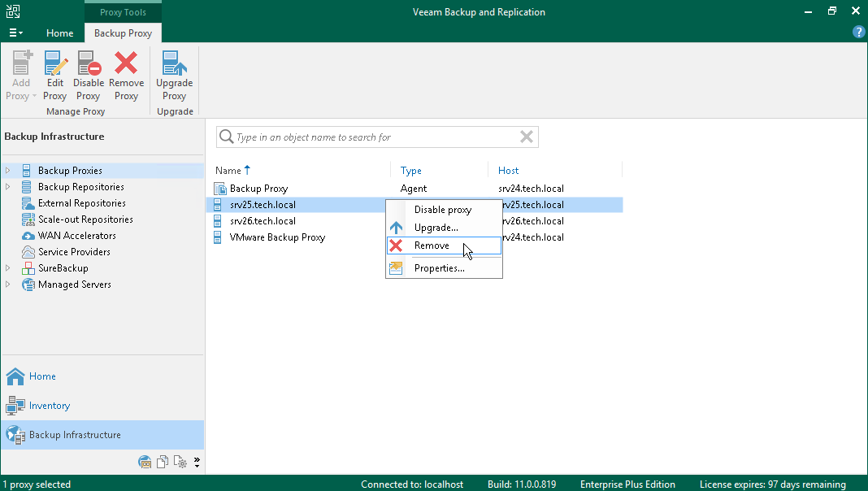The width and height of the screenshot is (868, 491).
Task: Click the object name search field
Action: coord(374,137)
